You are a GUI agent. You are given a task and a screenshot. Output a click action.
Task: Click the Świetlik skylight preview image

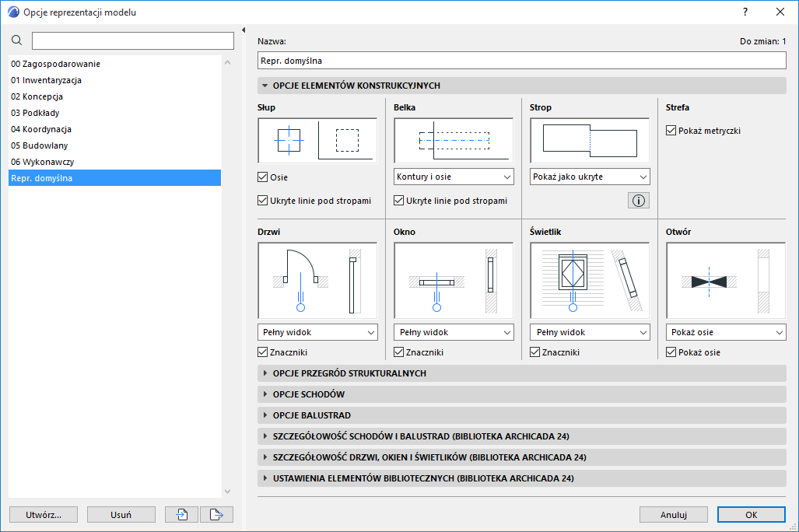tap(589, 278)
